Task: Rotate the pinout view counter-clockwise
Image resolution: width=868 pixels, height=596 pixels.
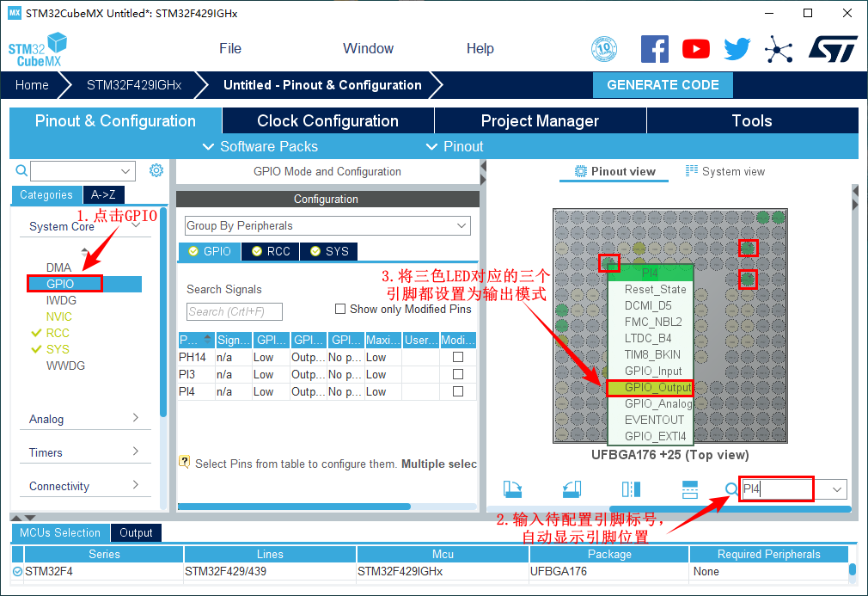Action: (x=572, y=489)
